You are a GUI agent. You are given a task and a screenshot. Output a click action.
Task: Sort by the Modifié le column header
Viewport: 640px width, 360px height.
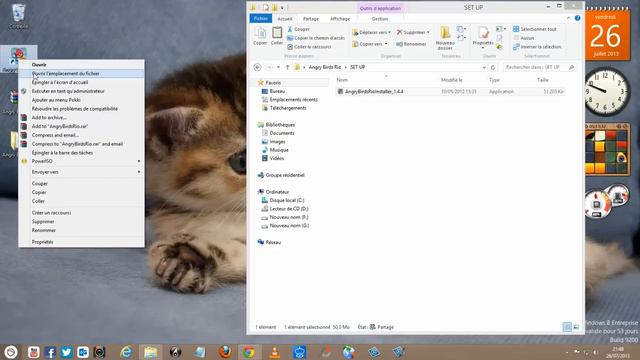point(451,80)
